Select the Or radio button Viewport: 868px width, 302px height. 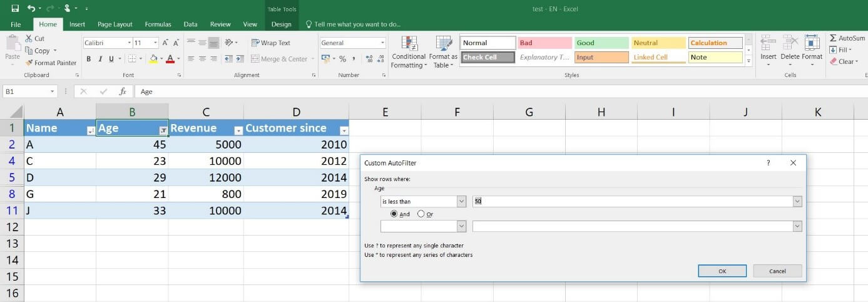(x=421, y=214)
